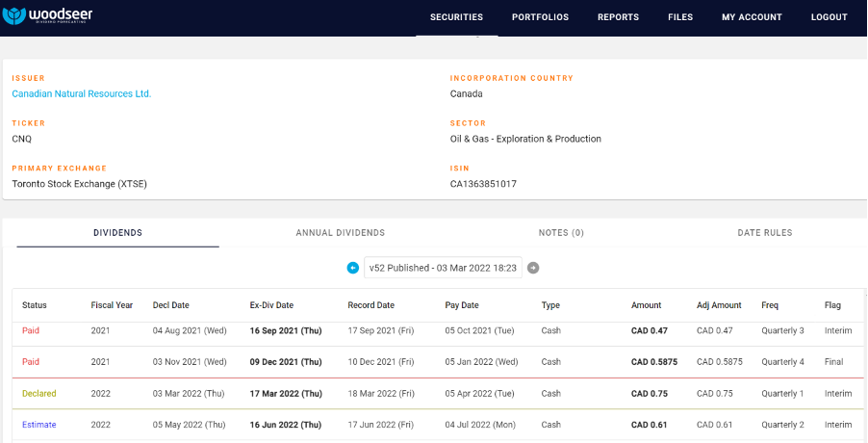Open the Files menu
This screenshot has height=443, width=868.
680,17
